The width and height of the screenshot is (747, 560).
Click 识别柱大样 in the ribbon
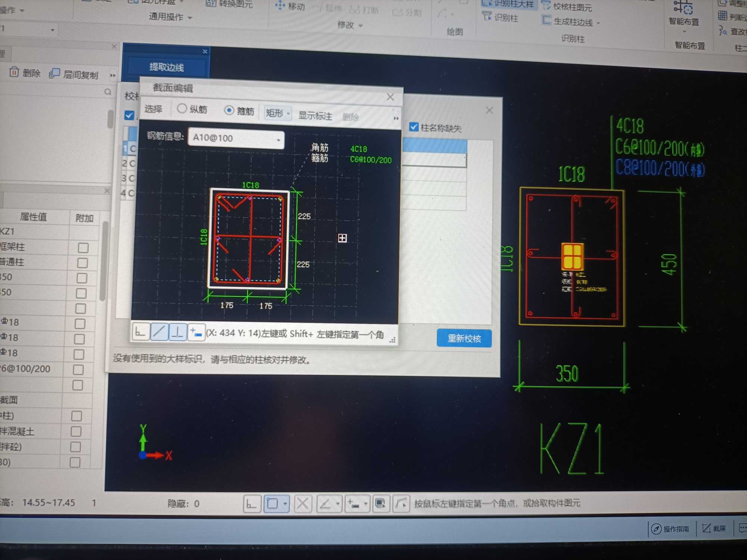pyautogui.click(x=508, y=4)
